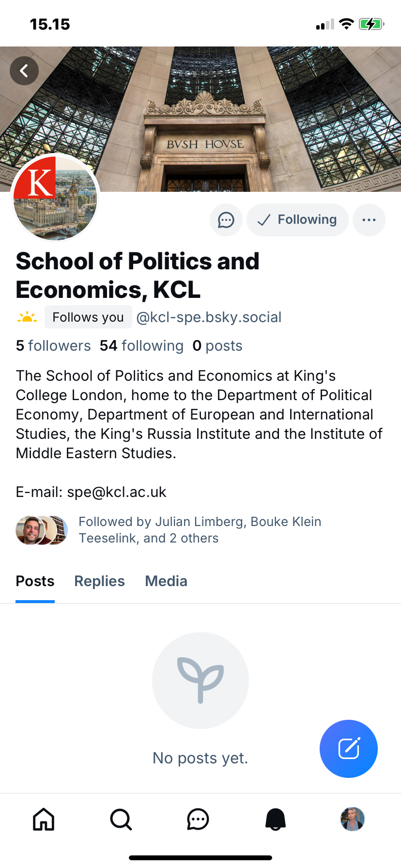Open Search from the bottom navigation
Viewport: 401px width, 868px height.
point(121,820)
